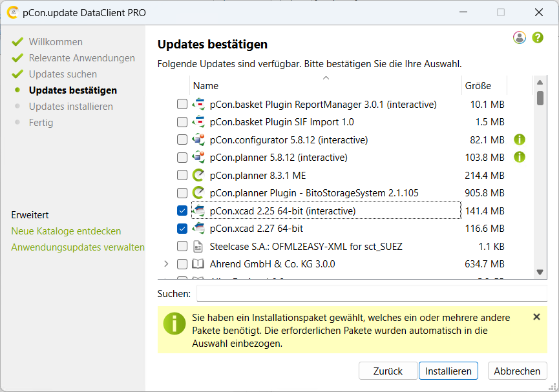Open Neue Kataloge entdecken link
Viewport: 559px width, 392px height.
[66, 231]
